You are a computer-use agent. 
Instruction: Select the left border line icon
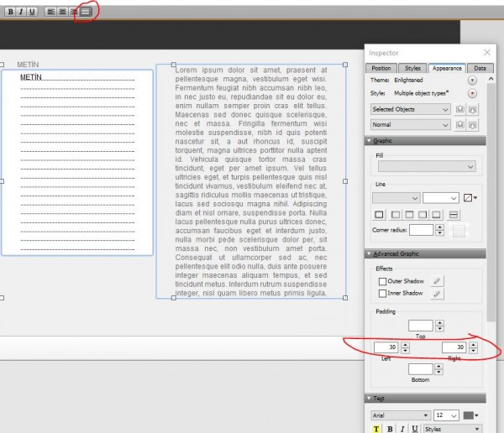396,215
